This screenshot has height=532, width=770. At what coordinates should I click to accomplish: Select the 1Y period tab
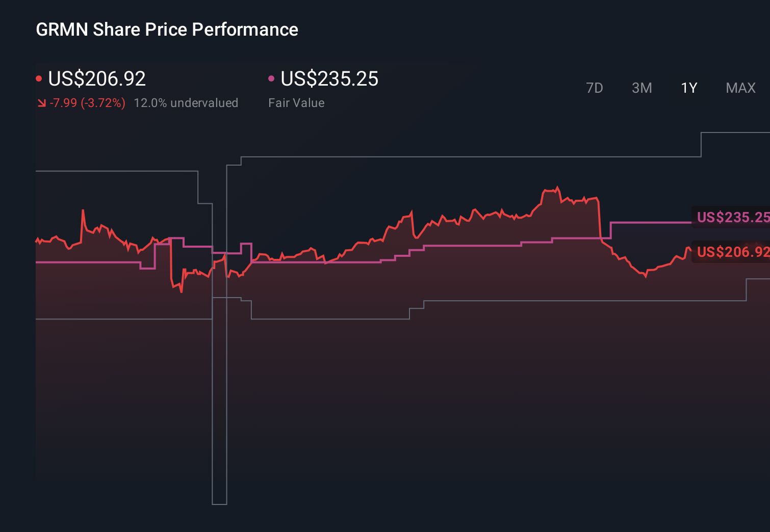[688, 88]
